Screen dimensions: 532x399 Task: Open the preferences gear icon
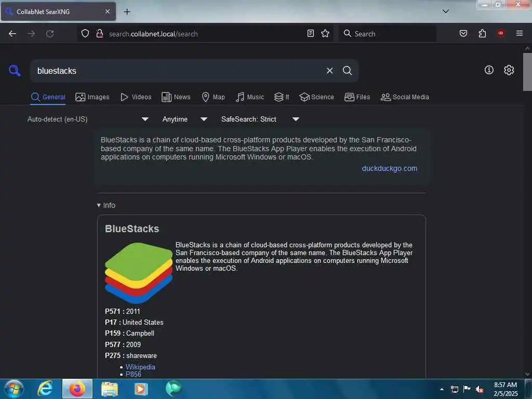[509, 70]
